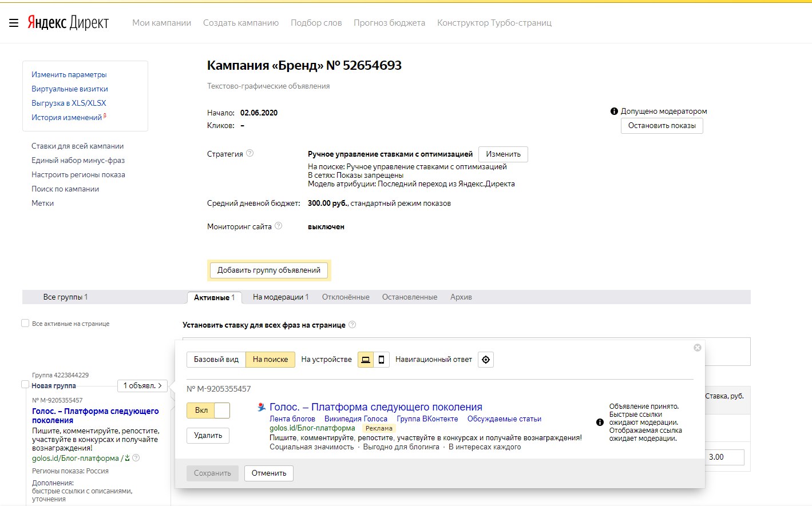
Task: Click help icon next to golos.id link
Action: click(136, 458)
